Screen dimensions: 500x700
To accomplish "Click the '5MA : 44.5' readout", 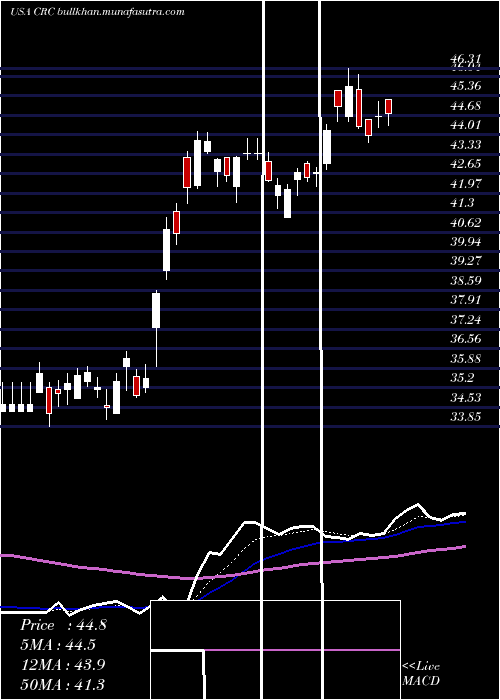I will (58, 645).
